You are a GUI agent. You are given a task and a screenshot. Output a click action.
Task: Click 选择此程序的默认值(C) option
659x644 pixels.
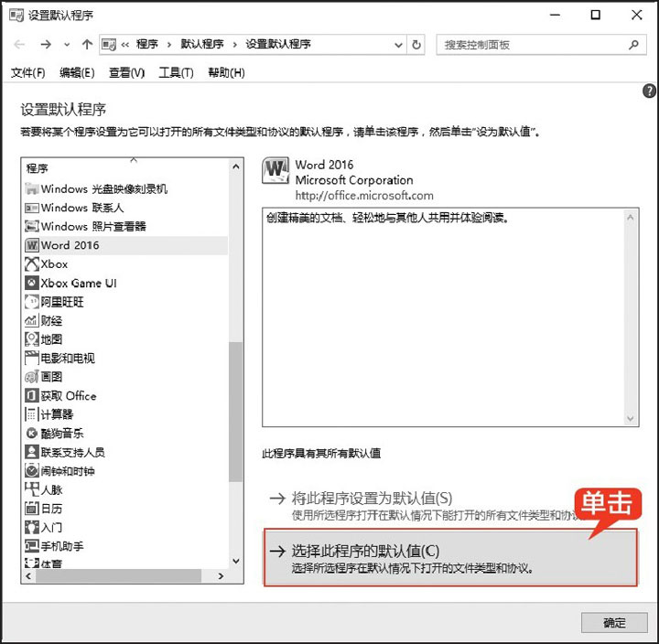coord(449,557)
